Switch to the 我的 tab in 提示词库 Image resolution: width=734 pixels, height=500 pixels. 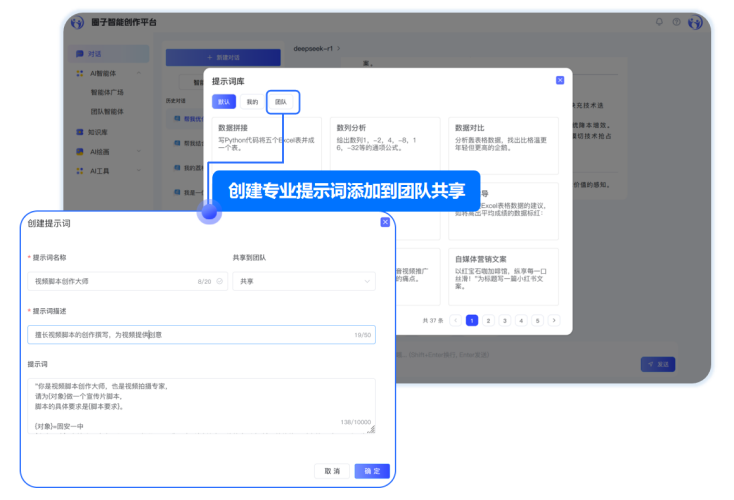[252, 102]
